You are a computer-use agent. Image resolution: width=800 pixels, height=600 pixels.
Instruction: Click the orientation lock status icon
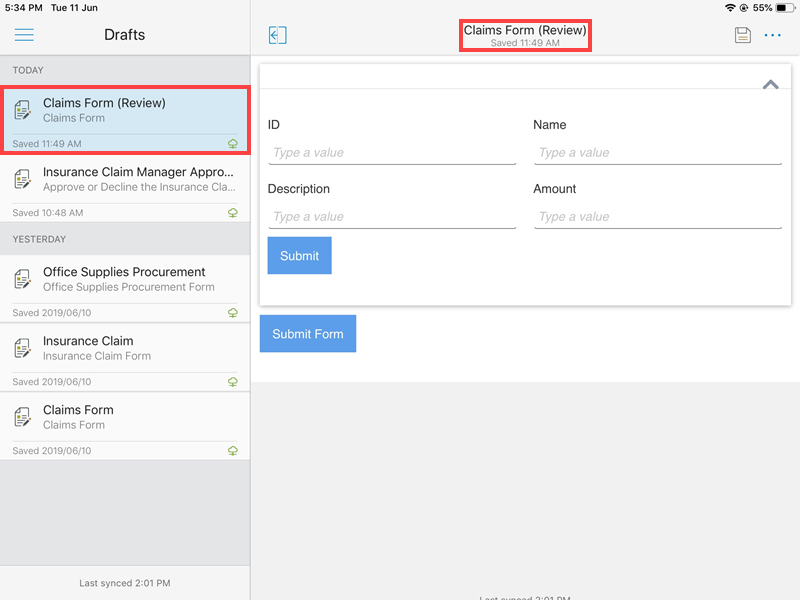pyautogui.click(x=744, y=8)
